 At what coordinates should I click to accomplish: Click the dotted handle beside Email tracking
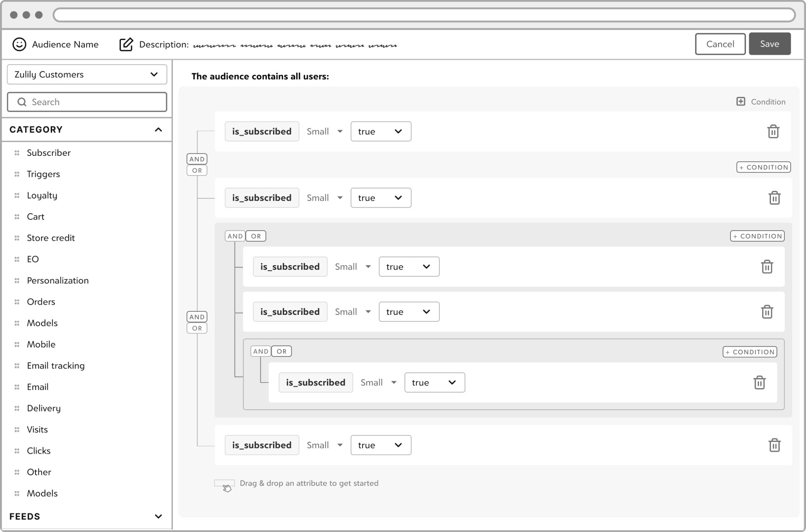(17, 366)
